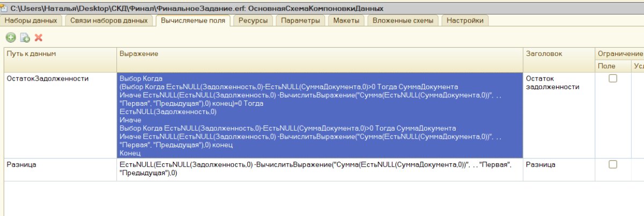Switch to Связи наборов данных tab
The width and height of the screenshot is (644, 216).
(109, 20)
